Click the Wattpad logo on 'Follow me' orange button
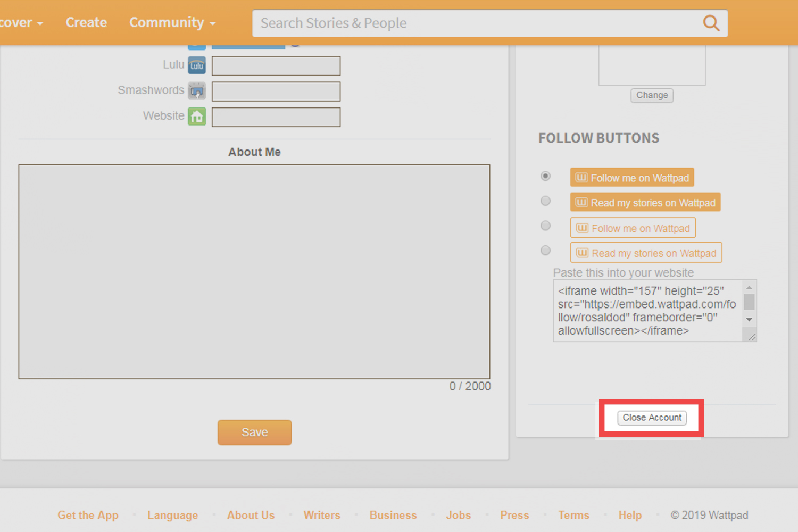The image size is (798, 532). 581,177
